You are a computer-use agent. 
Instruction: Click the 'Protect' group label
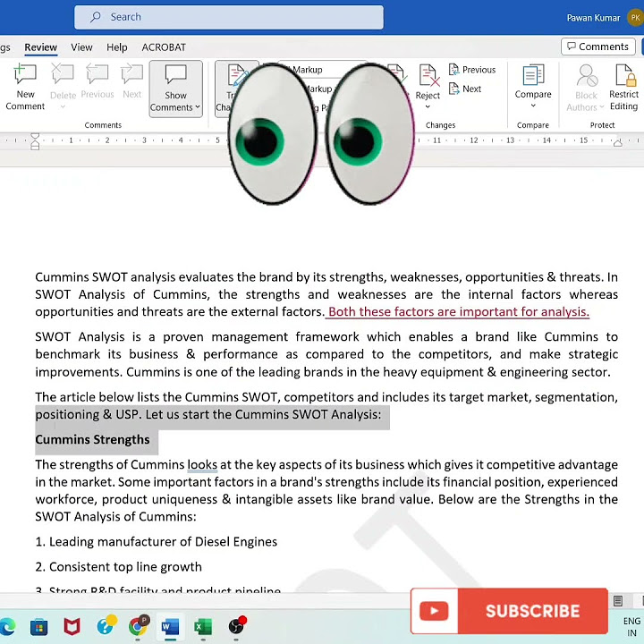click(x=602, y=125)
